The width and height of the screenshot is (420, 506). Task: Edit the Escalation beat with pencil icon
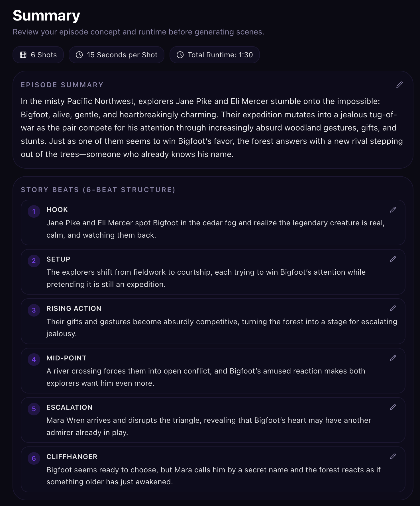(393, 407)
